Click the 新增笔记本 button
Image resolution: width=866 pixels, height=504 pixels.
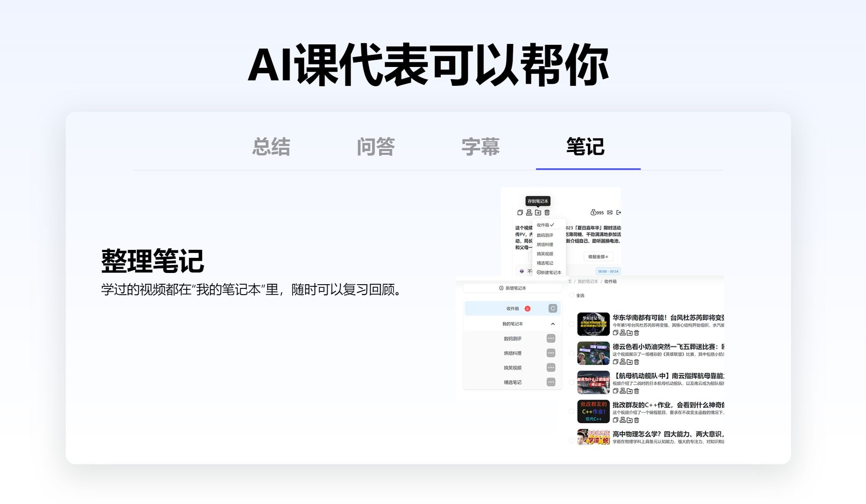(513, 288)
